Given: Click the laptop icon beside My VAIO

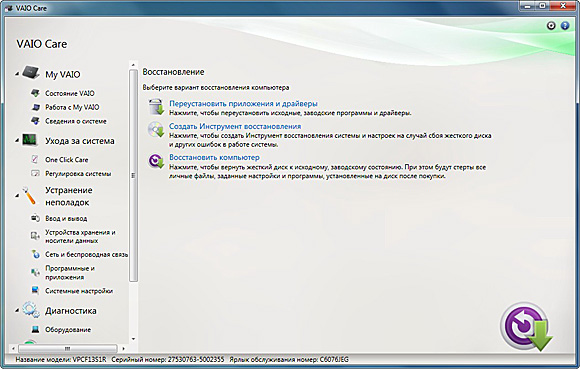Looking at the screenshot, I should coord(31,72).
